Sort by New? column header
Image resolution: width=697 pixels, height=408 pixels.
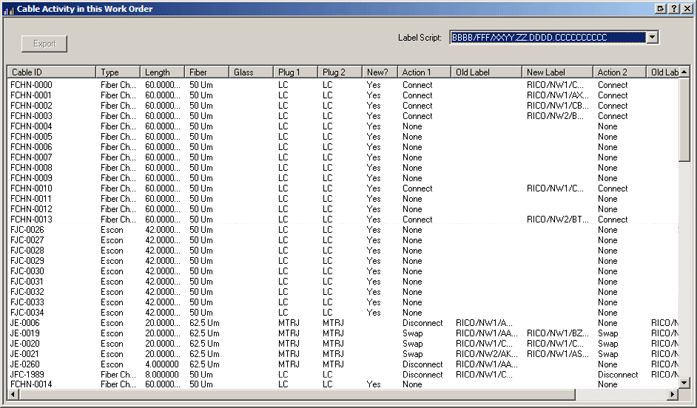(380, 72)
